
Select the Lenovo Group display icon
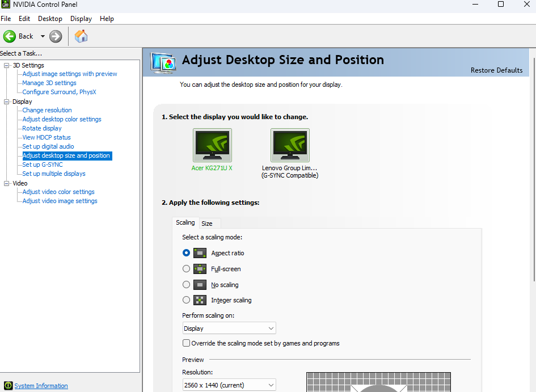click(x=290, y=145)
